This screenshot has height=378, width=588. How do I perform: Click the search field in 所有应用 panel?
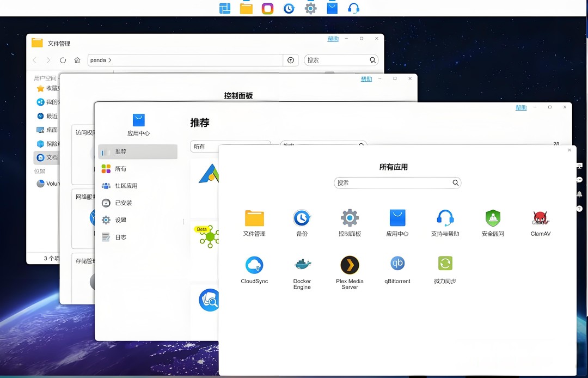coord(397,182)
